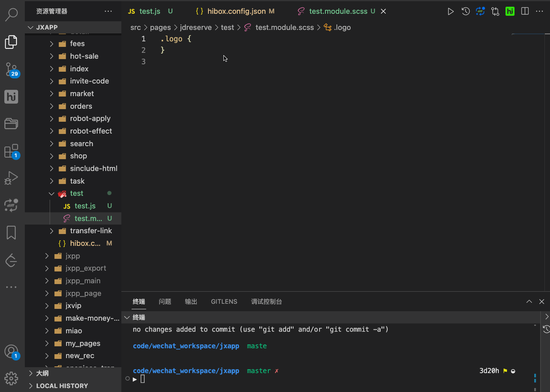Show additional activity bar views (three dots)
550x392 pixels.
tap(11, 287)
